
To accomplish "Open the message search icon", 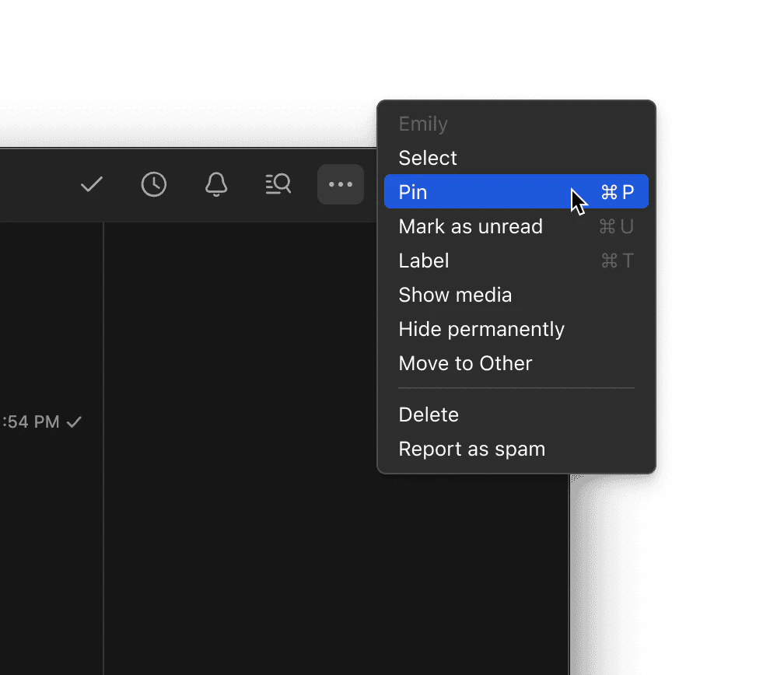I will (x=278, y=184).
